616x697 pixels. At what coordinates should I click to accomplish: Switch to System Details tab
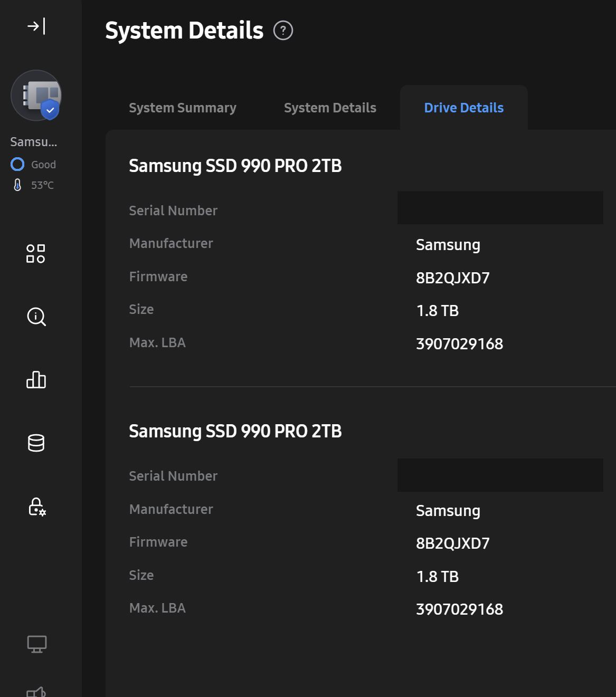[330, 108]
